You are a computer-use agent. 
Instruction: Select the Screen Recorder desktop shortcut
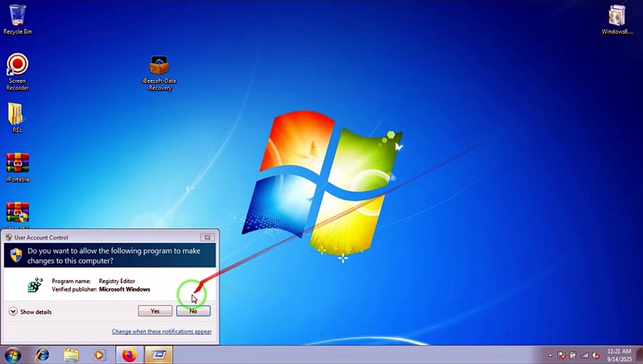[17, 72]
